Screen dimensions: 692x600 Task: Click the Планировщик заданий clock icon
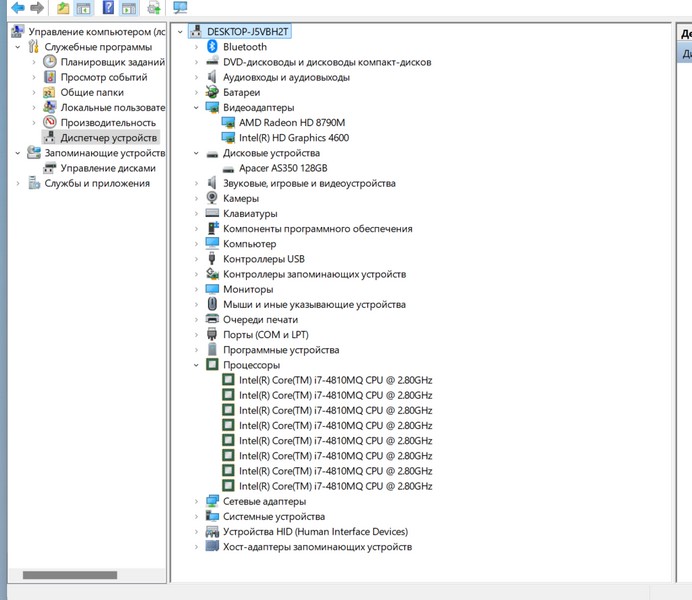pyautogui.click(x=50, y=62)
